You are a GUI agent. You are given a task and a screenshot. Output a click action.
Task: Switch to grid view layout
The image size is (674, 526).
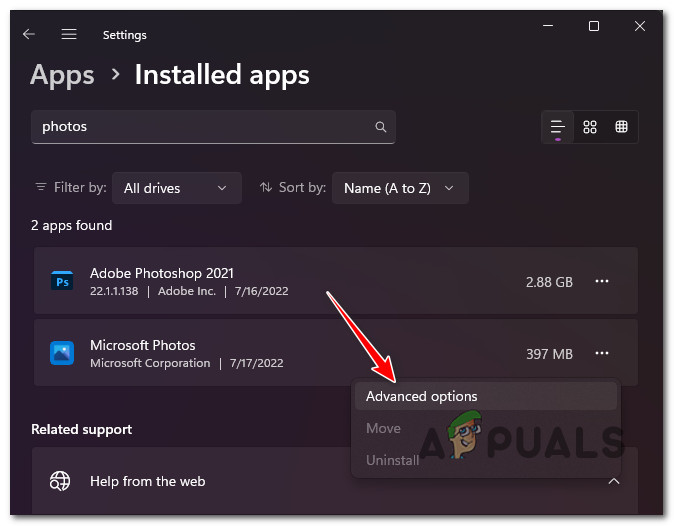click(x=590, y=127)
